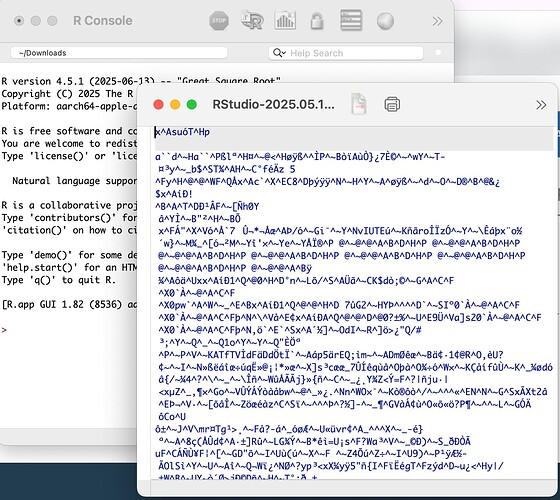Minimize the RStudio-2025.05.1 window with yellow button
Viewport: 560px width, 500px height.
[x=175, y=105]
